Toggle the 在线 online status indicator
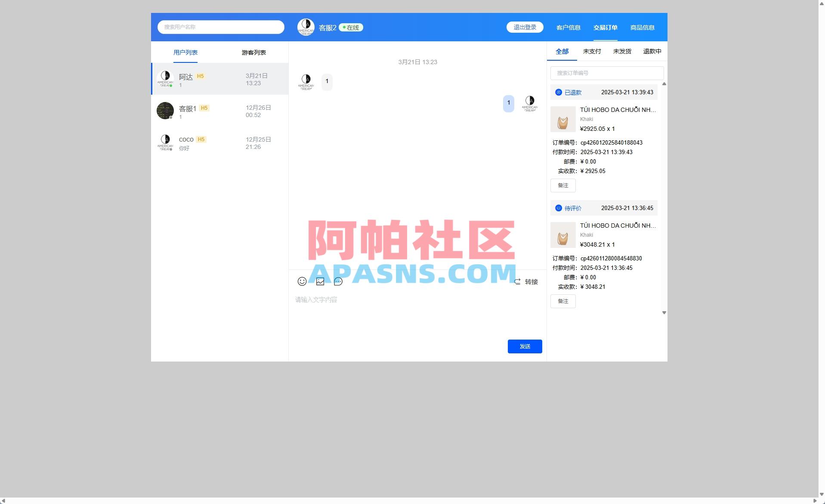Image resolution: width=825 pixels, height=504 pixels. pyautogui.click(x=350, y=27)
